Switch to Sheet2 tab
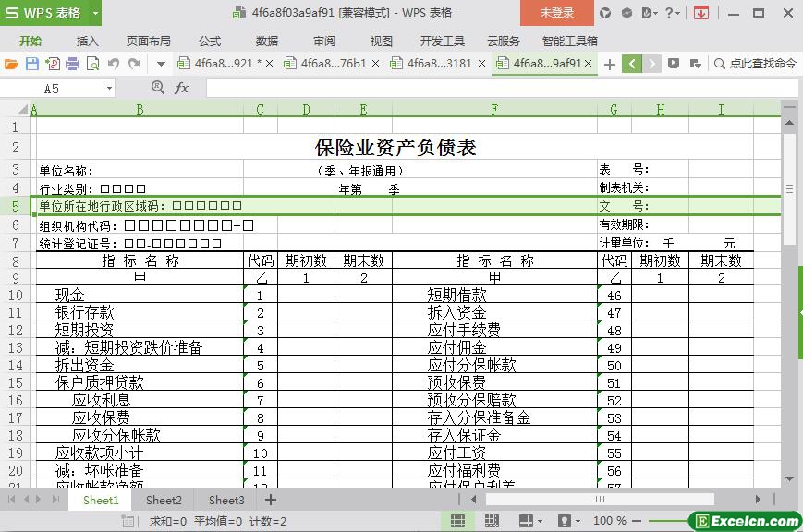This screenshot has width=803, height=532. 164,500
